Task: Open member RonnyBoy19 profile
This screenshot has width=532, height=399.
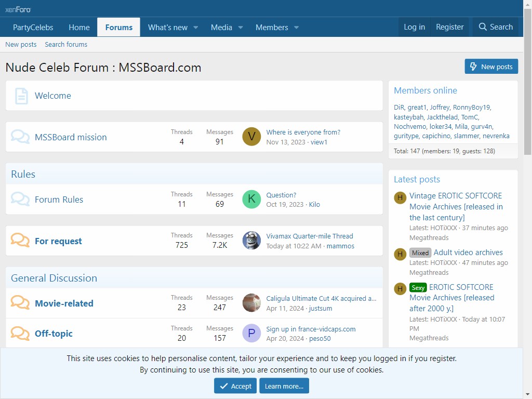Action: click(471, 108)
